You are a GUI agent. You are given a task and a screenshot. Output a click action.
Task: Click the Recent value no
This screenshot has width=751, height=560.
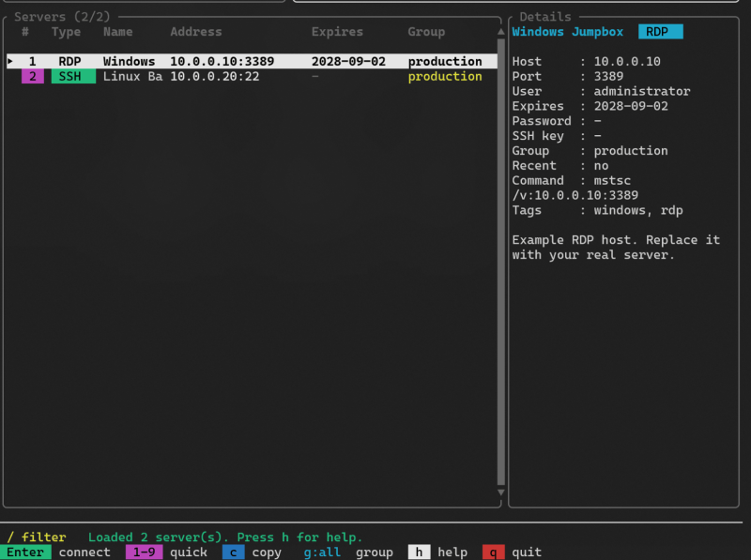click(x=601, y=166)
